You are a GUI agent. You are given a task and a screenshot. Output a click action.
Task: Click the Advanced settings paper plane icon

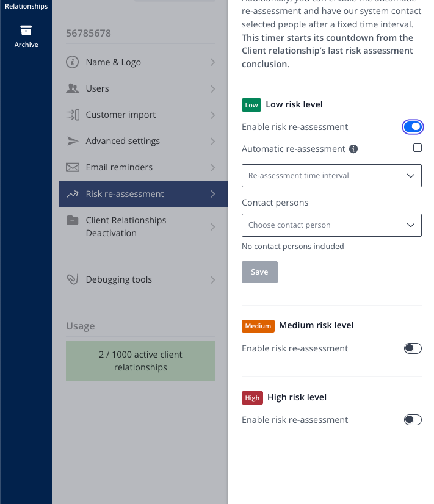(x=73, y=141)
